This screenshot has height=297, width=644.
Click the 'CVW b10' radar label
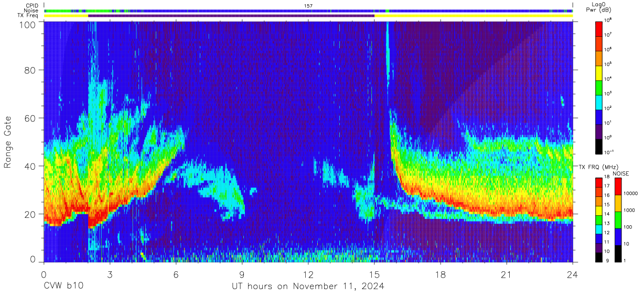pyautogui.click(x=63, y=286)
